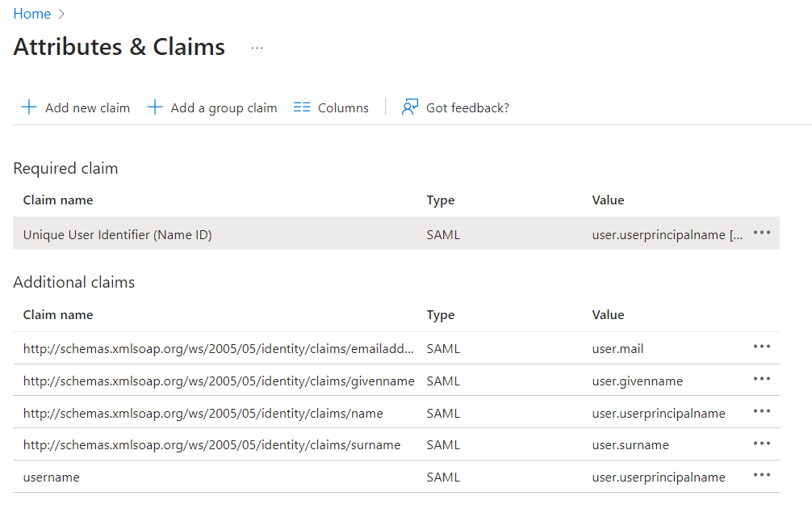Select the Unique User Identifier claim row

click(x=323, y=233)
